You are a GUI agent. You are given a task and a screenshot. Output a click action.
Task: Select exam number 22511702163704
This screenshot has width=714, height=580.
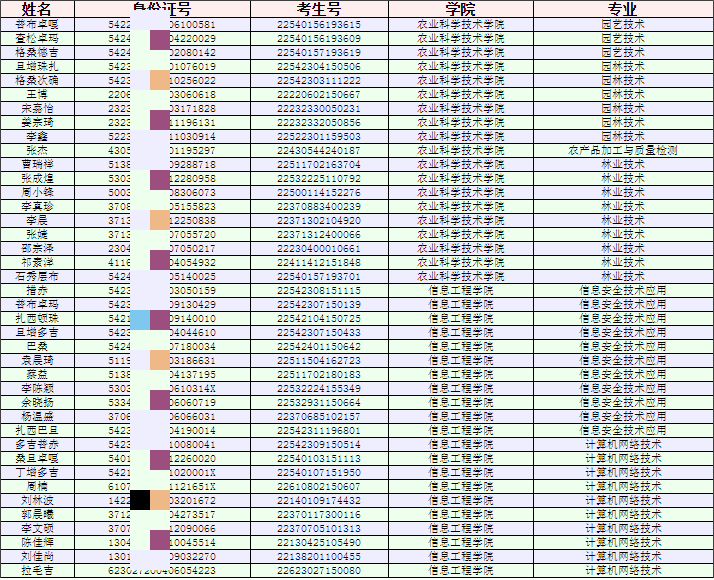pos(319,164)
